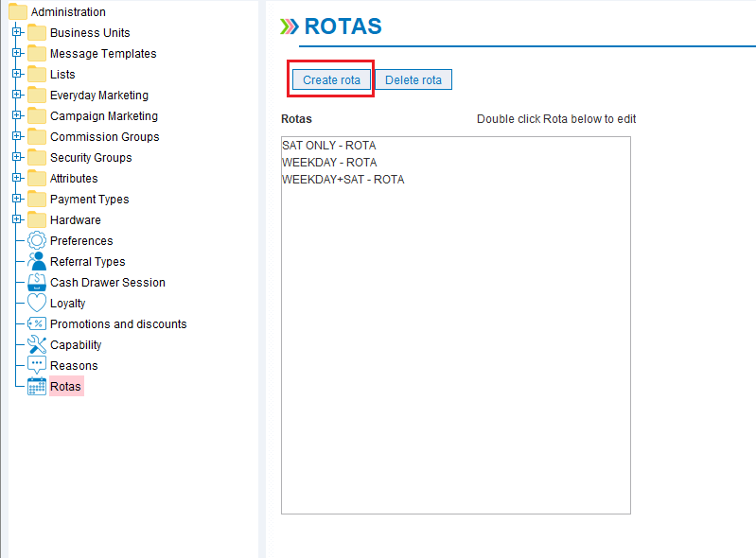The image size is (756, 558).
Task: Click the Lists folder icon
Action: tap(37, 74)
